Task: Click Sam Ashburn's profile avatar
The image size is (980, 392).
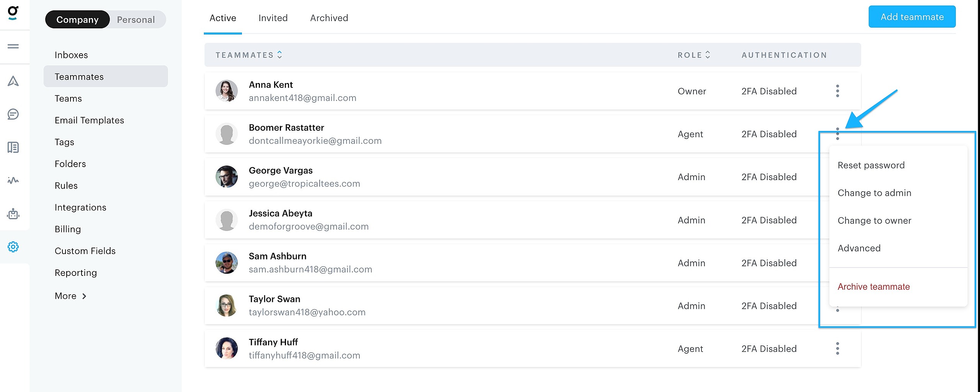Action: (227, 263)
